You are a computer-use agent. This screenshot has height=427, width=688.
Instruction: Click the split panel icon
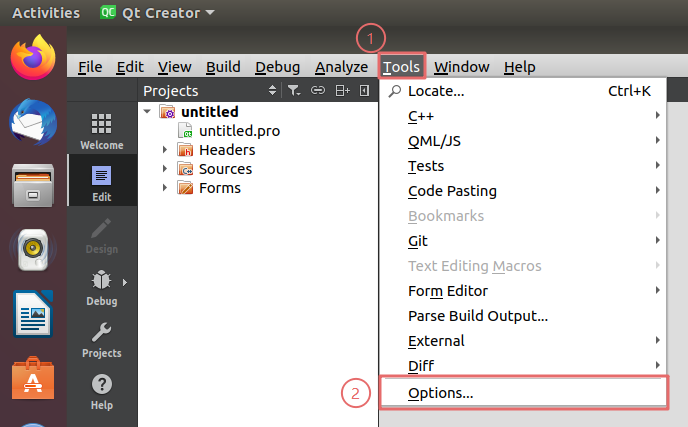342,91
